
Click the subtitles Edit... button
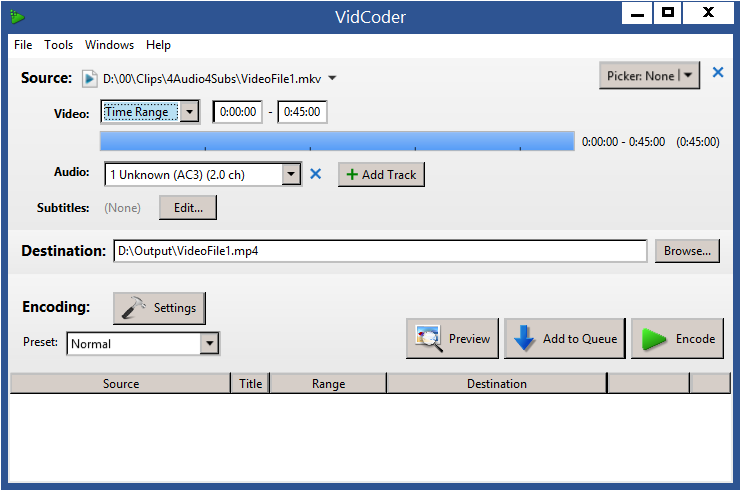pyautogui.click(x=188, y=208)
